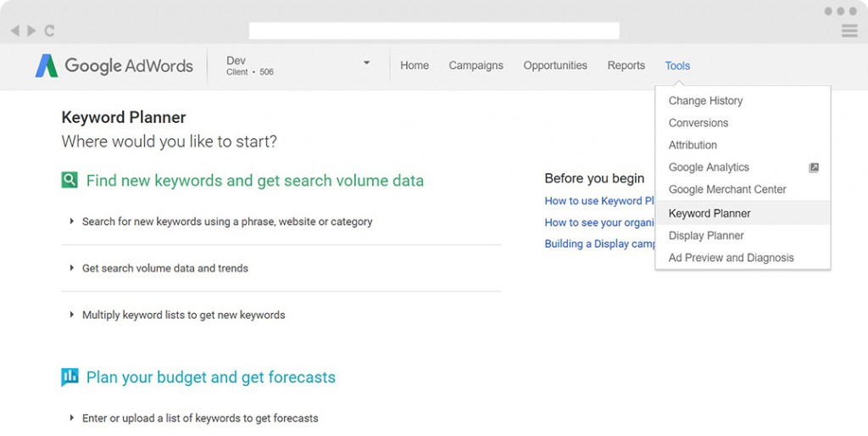
Task: Click the Google AdWords logo
Action: (114, 66)
